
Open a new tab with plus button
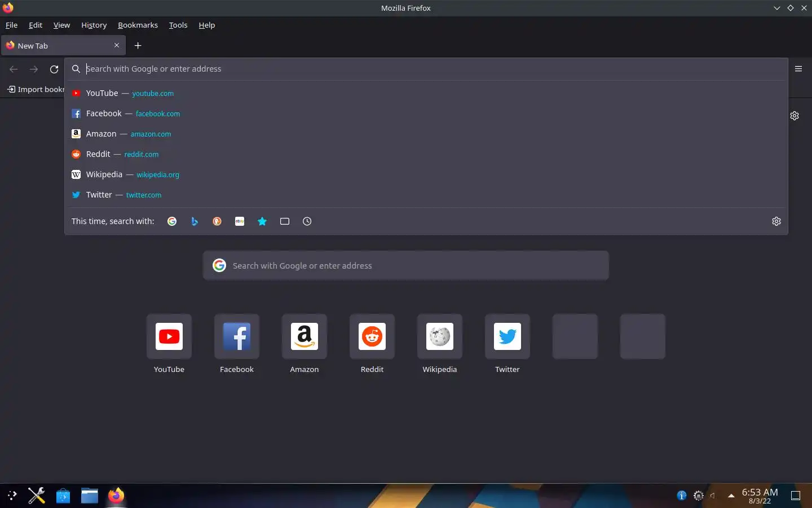(138, 46)
